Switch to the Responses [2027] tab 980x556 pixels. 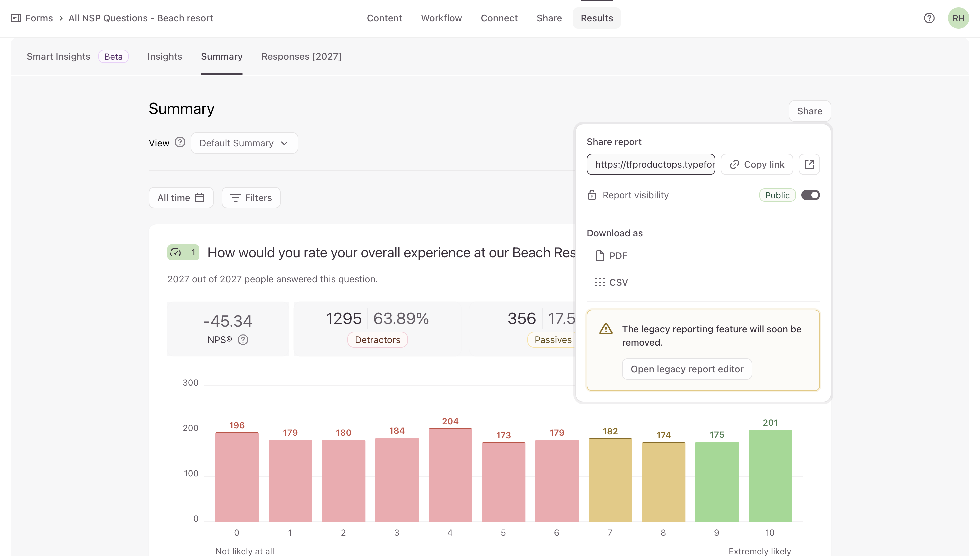301,57
